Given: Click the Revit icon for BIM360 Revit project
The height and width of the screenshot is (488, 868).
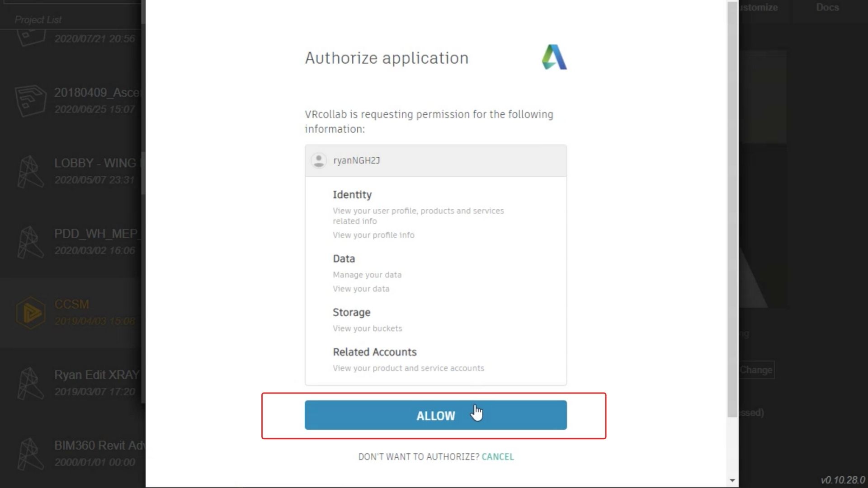Looking at the screenshot, I should 31,454.
